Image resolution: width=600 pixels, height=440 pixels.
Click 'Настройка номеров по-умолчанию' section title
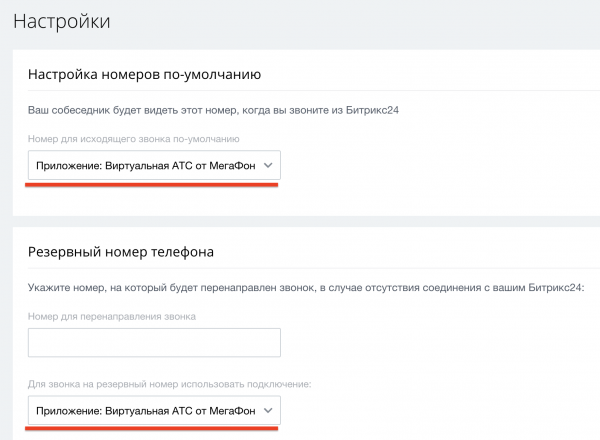click(x=144, y=74)
